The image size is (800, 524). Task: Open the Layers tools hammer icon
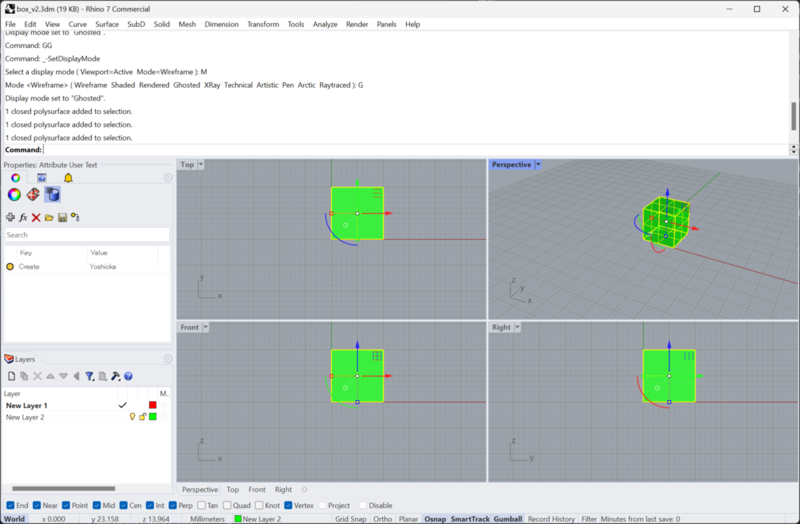(115, 376)
